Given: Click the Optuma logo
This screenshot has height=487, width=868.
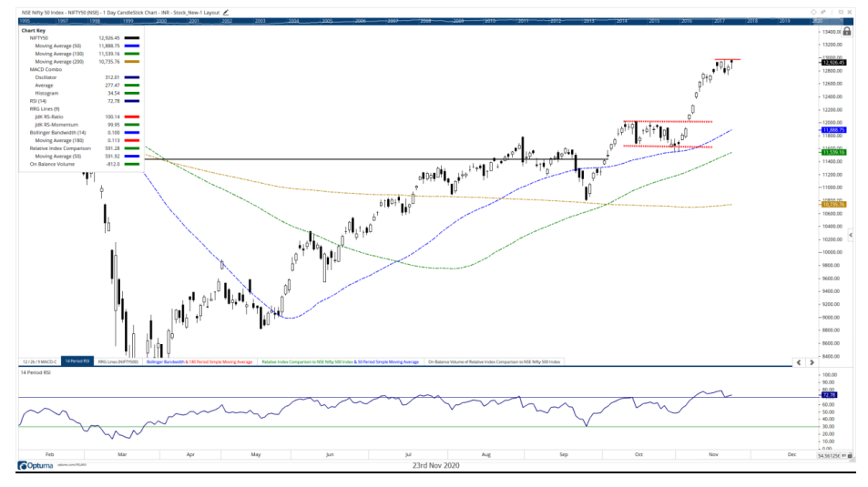Looking at the screenshot, I should point(40,466).
